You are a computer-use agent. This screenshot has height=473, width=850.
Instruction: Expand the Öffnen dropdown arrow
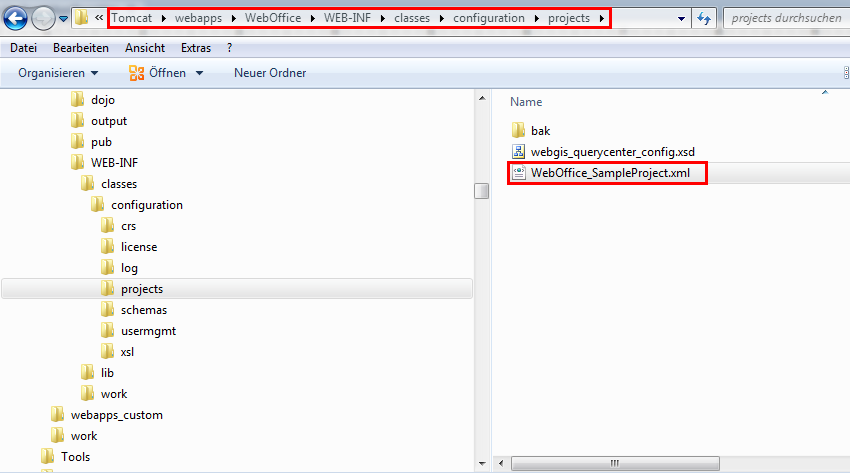click(199, 73)
